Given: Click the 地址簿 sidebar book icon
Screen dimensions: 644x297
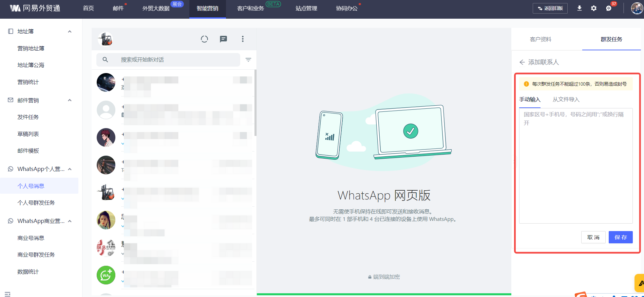Looking at the screenshot, I should (11, 31).
